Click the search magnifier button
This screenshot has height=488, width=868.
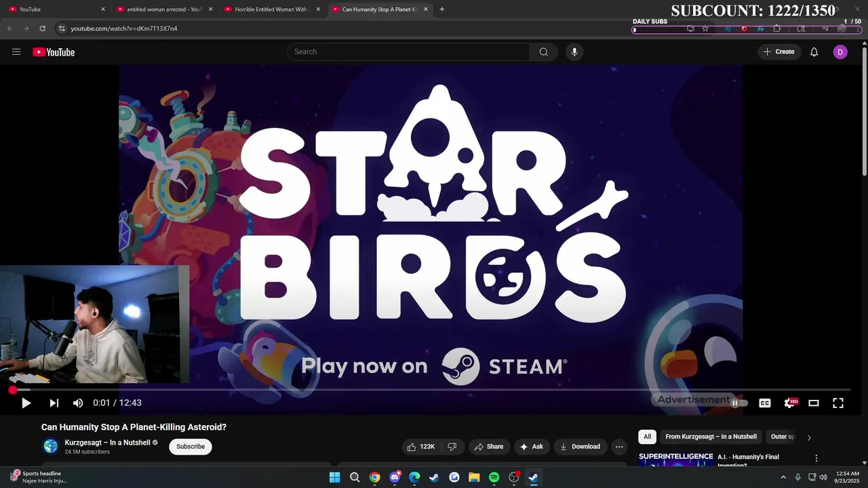[544, 52]
